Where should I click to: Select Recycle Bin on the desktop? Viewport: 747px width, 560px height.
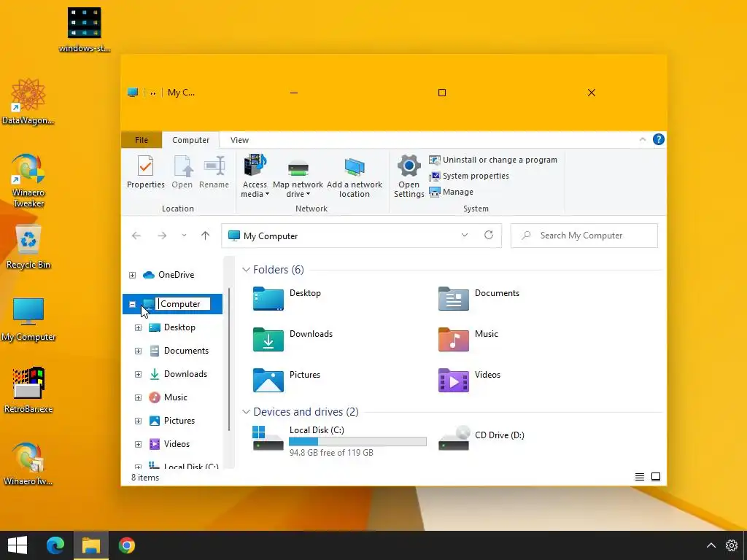28,246
